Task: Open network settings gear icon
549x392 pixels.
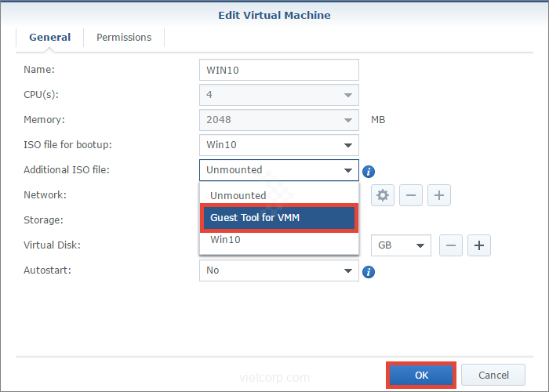Action: click(x=383, y=195)
